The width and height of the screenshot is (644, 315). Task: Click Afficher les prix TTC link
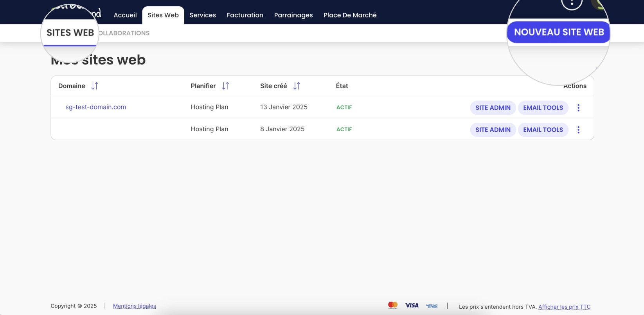(564, 307)
